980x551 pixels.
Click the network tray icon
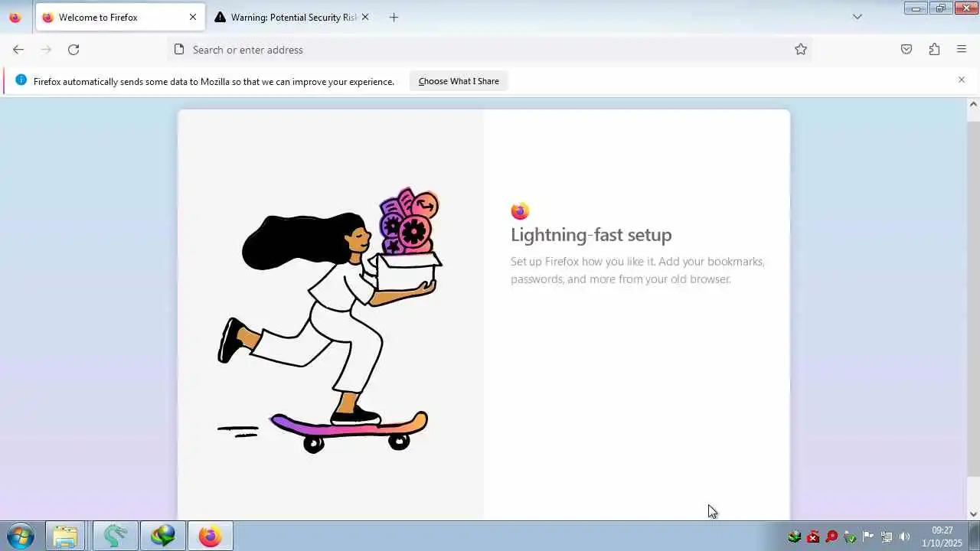point(887,536)
